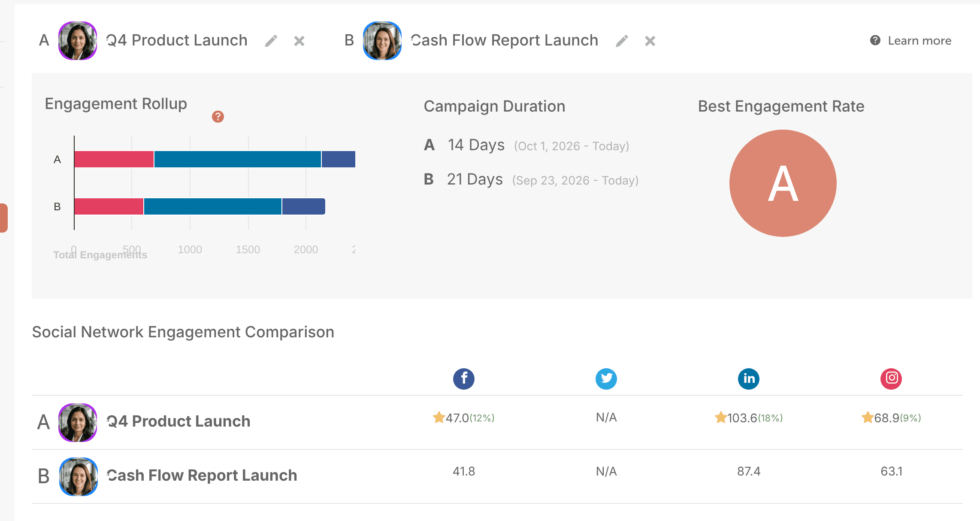
Task: Click the Learn more help link
Action: click(x=920, y=41)
